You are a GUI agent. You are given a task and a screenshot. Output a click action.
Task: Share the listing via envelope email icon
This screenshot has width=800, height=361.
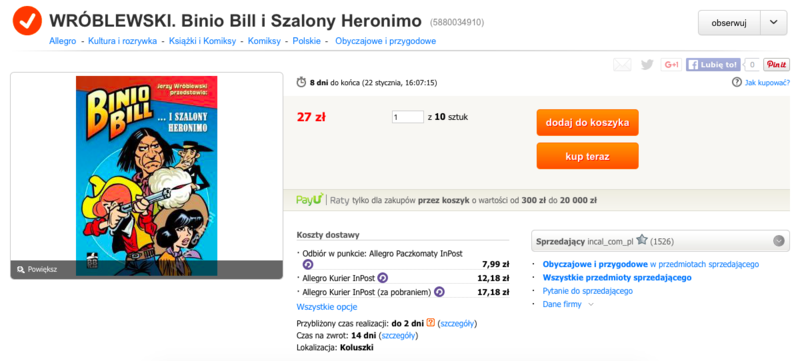point(622,65)
